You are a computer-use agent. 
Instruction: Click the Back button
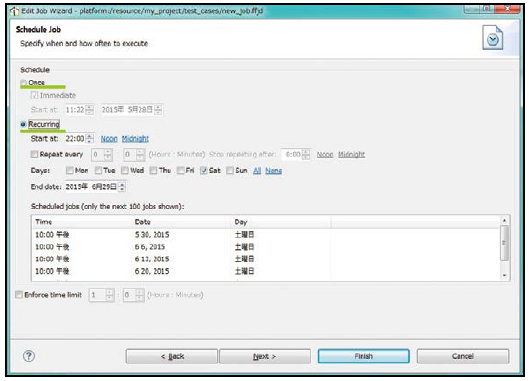(x=172, y=356)
